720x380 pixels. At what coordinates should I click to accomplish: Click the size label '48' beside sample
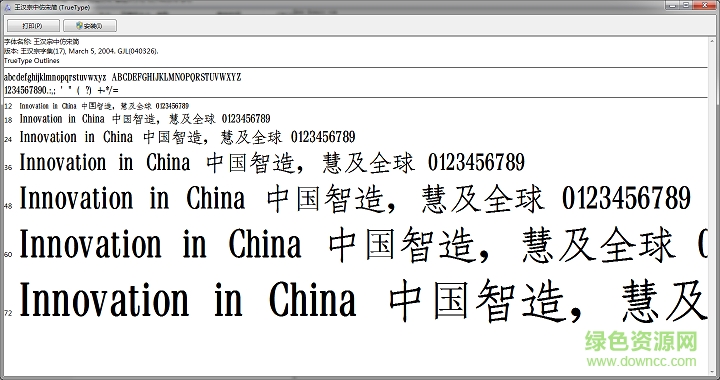8,207
